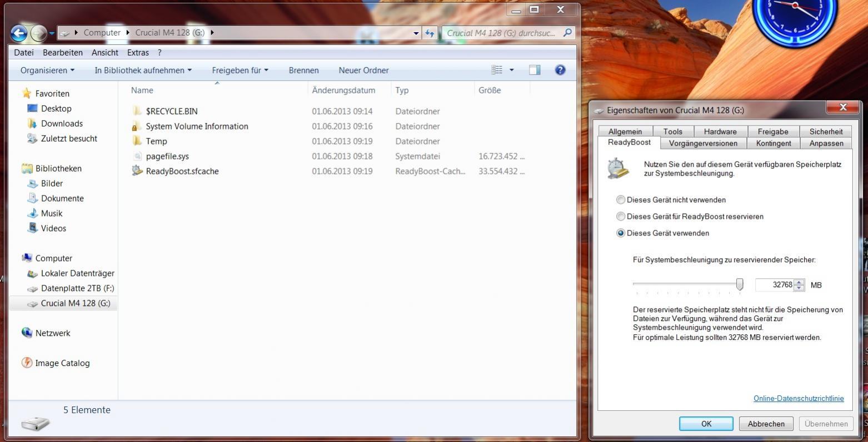Toggle the preview pane icon
The image size is (868, 442).
(535, 70)
